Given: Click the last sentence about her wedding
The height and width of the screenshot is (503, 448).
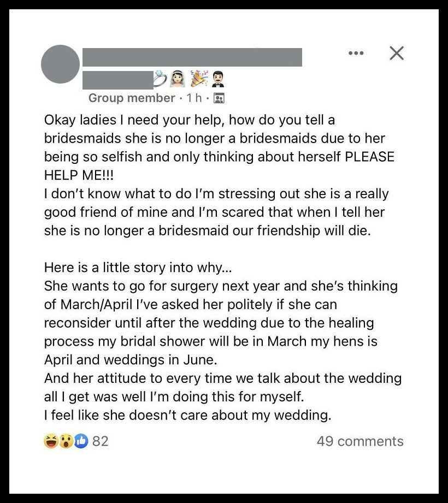Looking at the screenshot, I should pyautogui.click(x=187, y=416).
